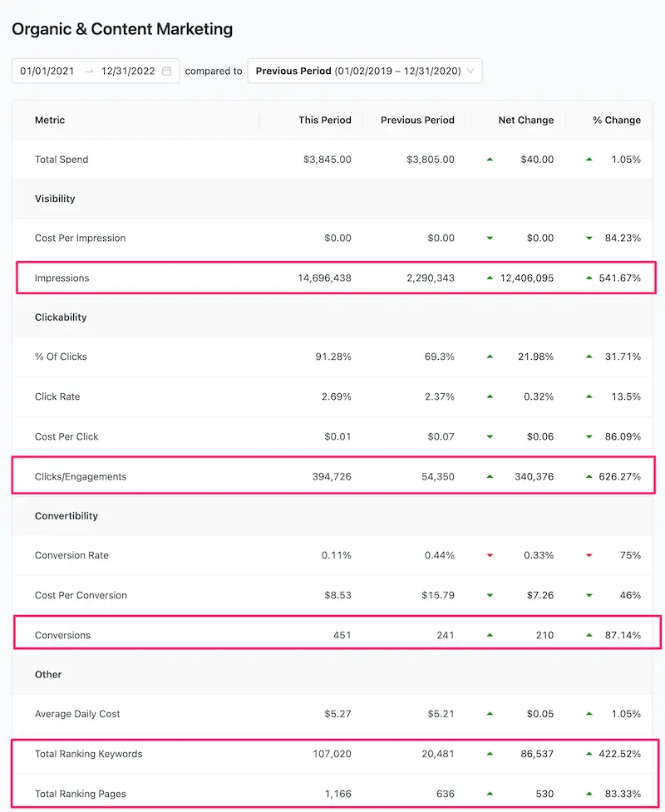The width and height of the screenshot is (665, 812).
Task: Select the Metric column header
Action: click(x=50, y=120)
